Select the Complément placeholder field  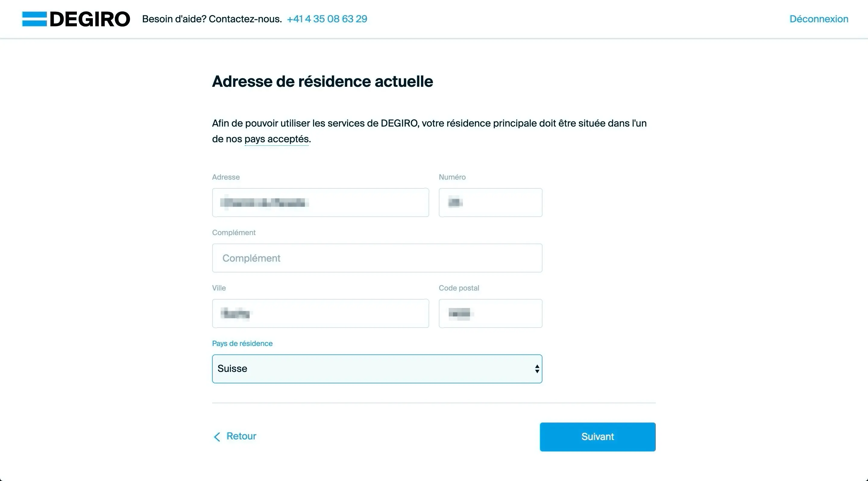(377, 258)
